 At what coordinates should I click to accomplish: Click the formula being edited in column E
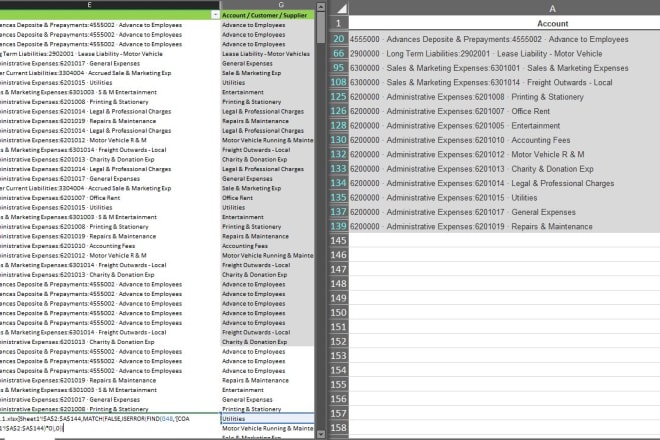pyautogui.click(x=109, y=423)
